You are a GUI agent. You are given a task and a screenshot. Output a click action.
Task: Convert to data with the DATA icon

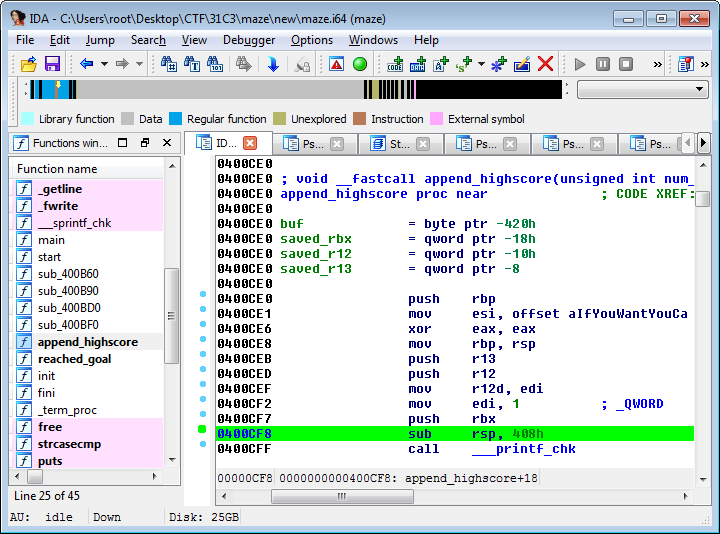418,64
